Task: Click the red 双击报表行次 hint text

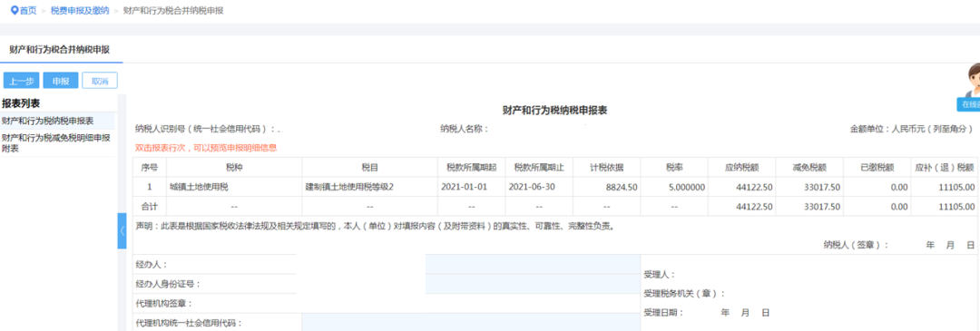Action: pyautogui.click(x=206, y=148)
